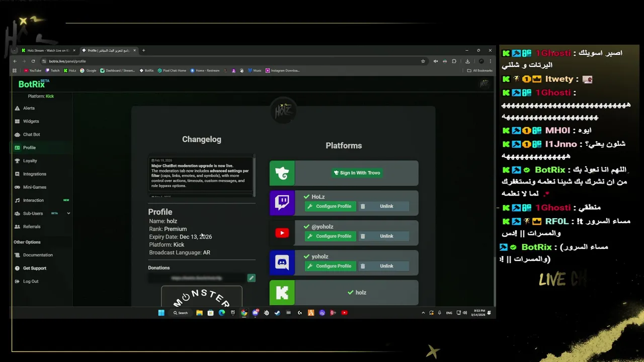This screenshot has width=644, height=362.
Task: Open Dashboard / Stream bookmark
Action: click(117, 70)
